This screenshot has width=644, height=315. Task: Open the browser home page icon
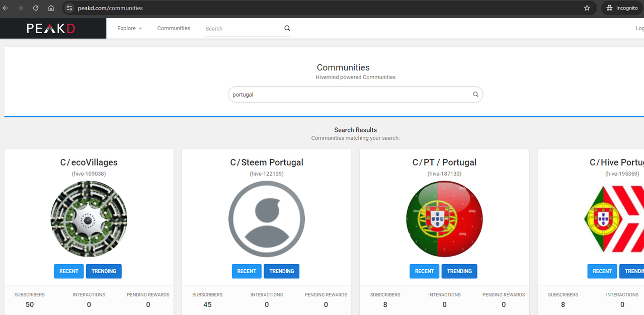[x=51, y=8]
